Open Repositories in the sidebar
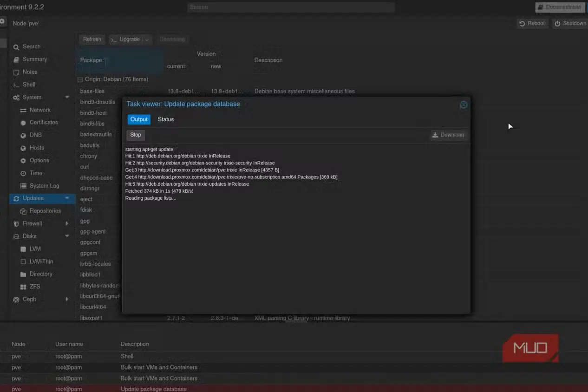The height and width of the screenshot is (392, 588). [45, 211]
